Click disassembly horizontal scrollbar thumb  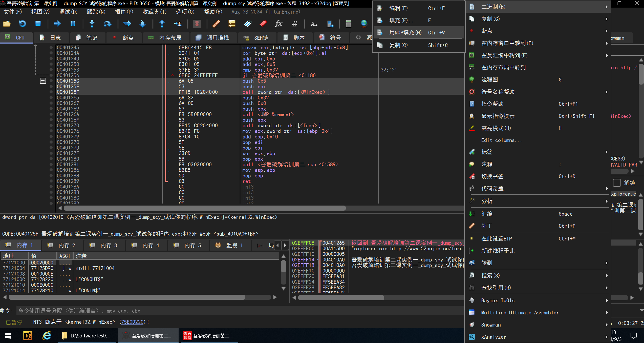point(205,208)
